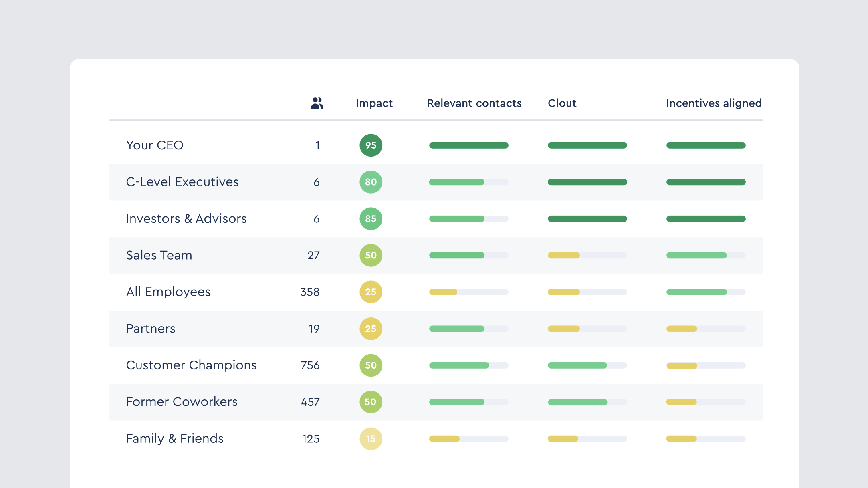Click Your CEO's Relevant contacts bar

point(468,145)
